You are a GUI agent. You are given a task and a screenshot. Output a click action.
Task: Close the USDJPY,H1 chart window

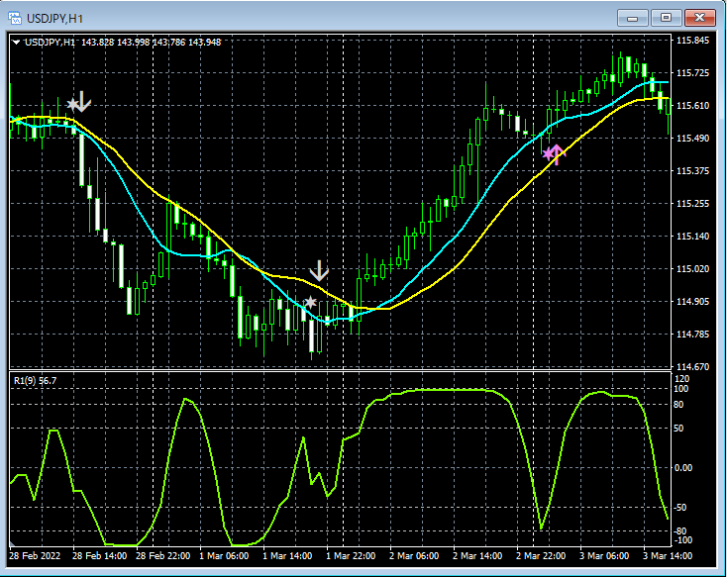coord(699,18)
